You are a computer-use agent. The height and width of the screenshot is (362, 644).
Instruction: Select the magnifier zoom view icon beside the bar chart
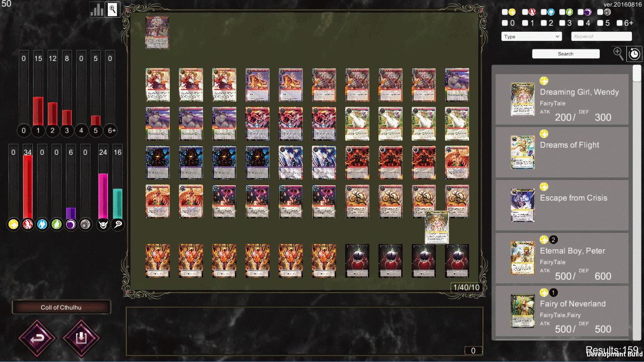[113, 9]
